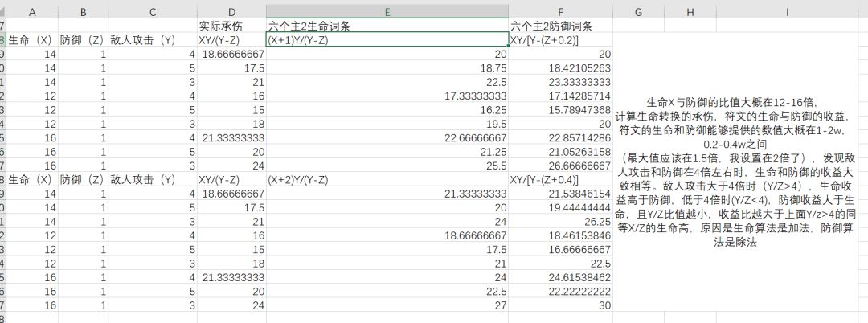Select the cell with value 15.78947368

tap(560, 110)
